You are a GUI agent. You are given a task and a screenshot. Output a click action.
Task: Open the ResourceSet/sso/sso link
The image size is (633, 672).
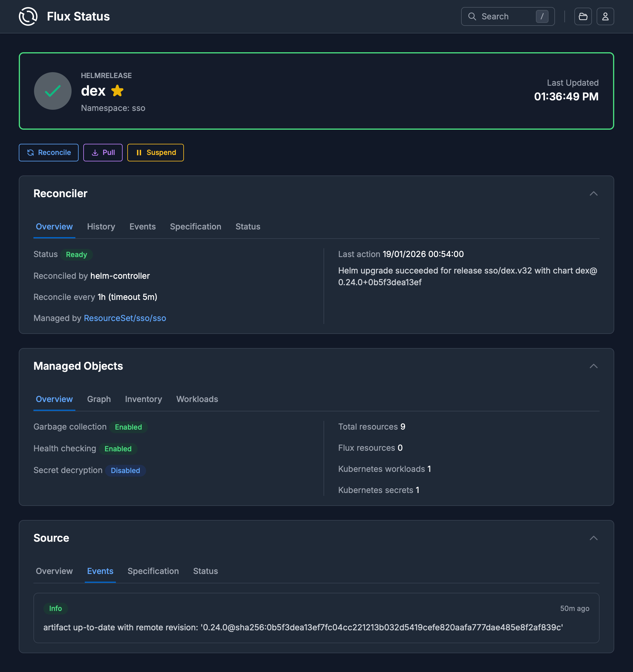coord(125,318)
